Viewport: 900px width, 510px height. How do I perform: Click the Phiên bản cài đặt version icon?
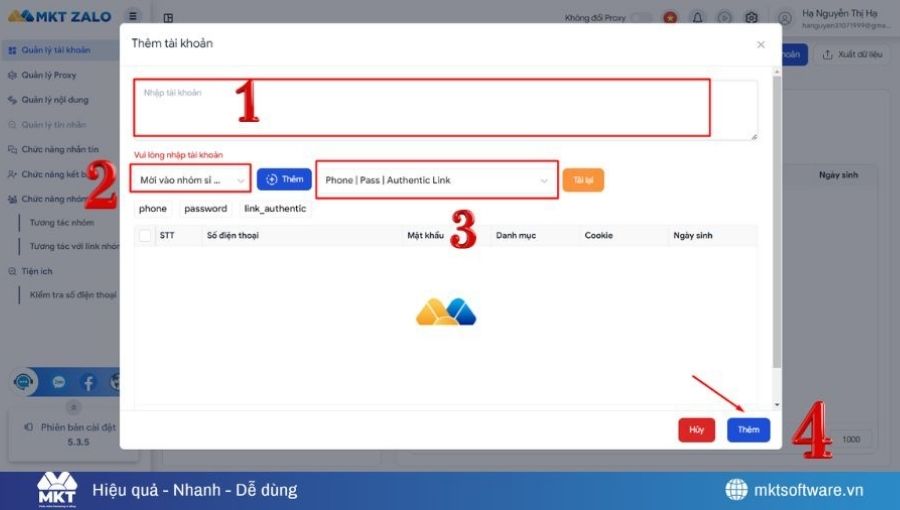click(29, 427)
